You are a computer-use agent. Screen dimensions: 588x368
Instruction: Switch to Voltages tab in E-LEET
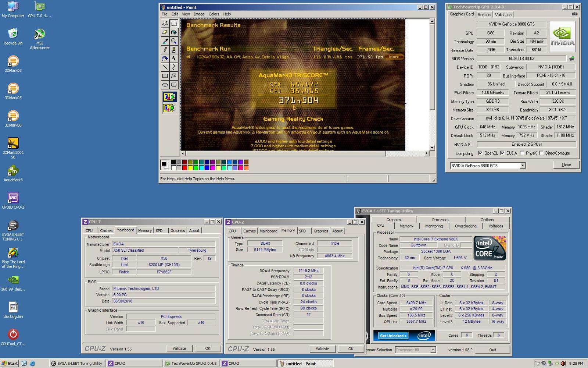coord(496,226)
